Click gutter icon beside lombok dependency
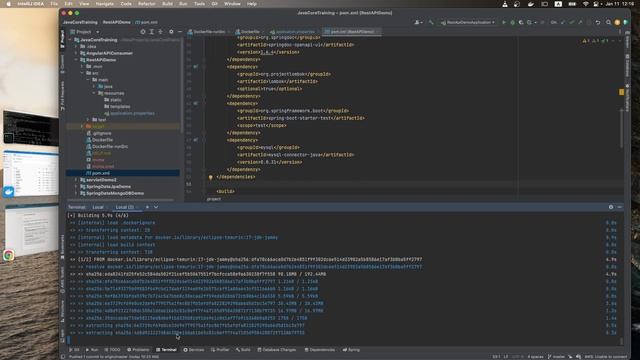 click(x=196, y=67)
